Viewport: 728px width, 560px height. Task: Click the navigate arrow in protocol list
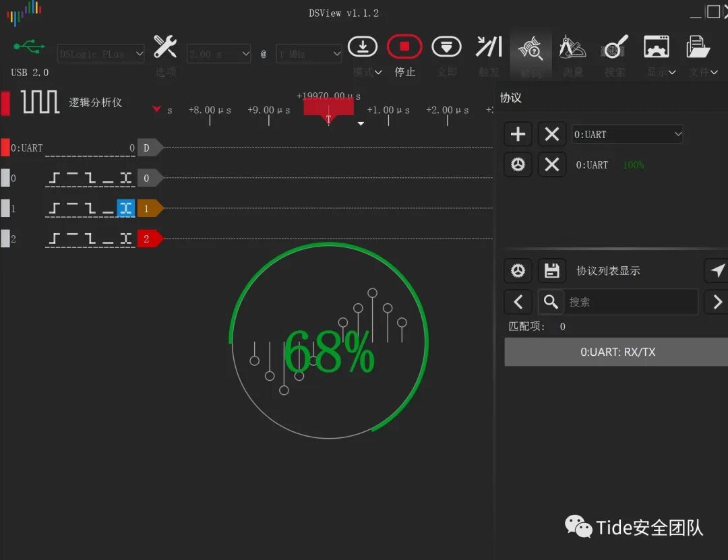point(717,270)
